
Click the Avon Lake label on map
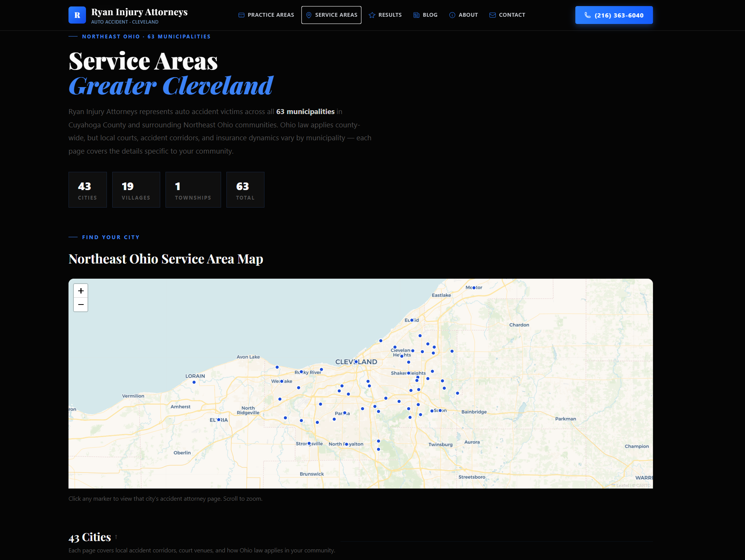pos(248,357)
